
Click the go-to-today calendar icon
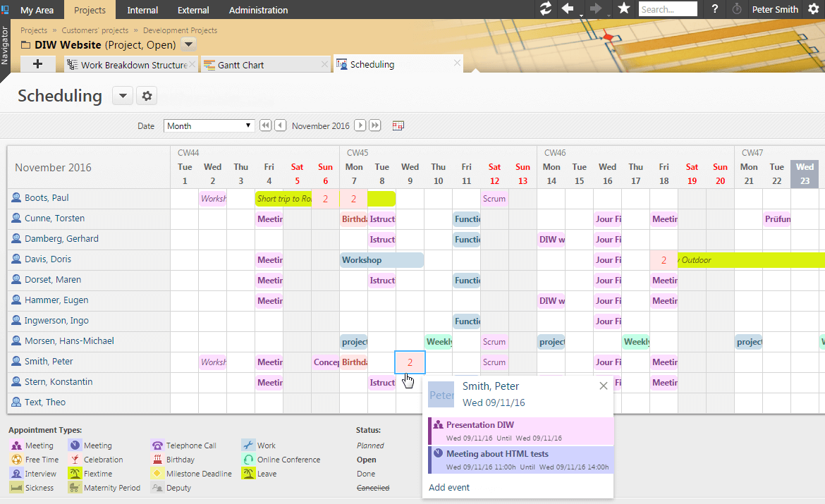tap(398, 125)
